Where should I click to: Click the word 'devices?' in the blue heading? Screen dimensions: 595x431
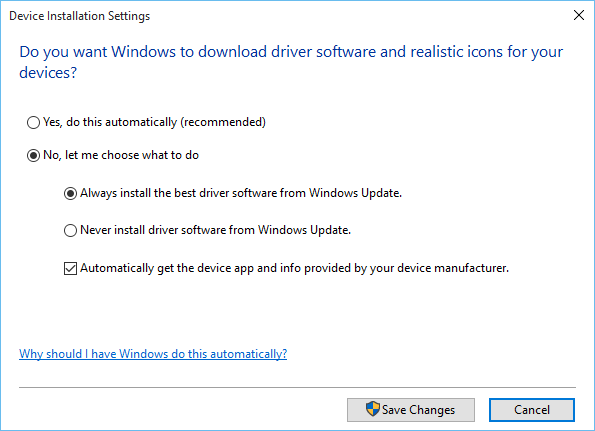[x=48, y=72]
